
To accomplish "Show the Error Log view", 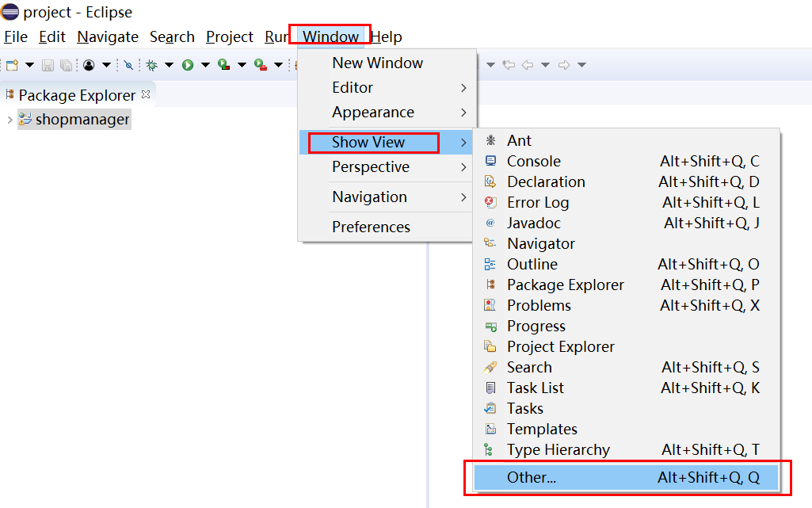I will (x=626, y=202).
